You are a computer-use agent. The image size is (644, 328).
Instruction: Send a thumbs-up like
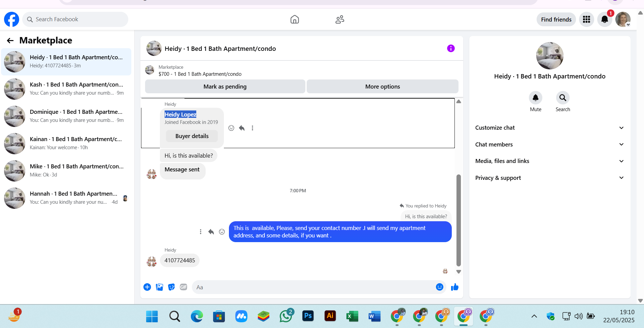point(455,287)
